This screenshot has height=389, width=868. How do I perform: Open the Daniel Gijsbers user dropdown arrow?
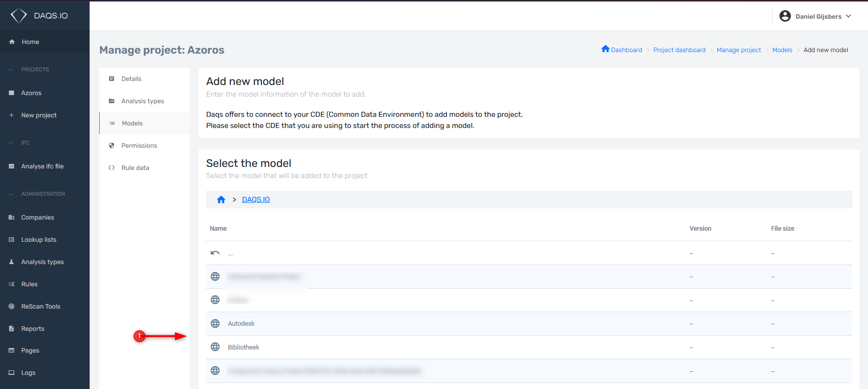click(x=849, y=16)
